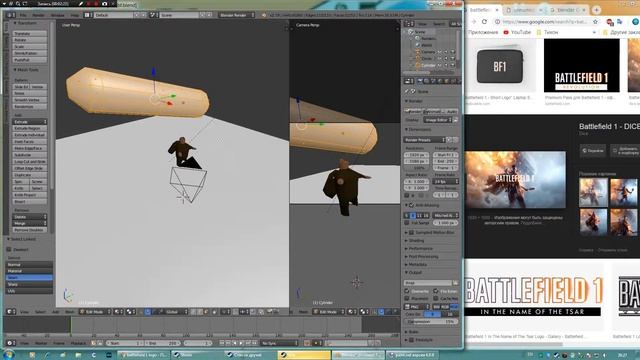
Task: Click the Subdivide button
Action: pos(29,155)
